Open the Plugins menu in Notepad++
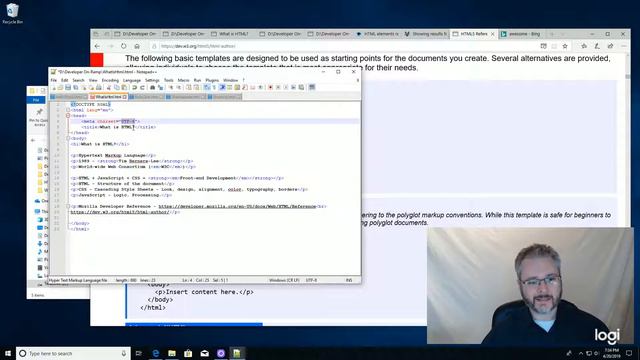640x360 pixels. (212, 80)
